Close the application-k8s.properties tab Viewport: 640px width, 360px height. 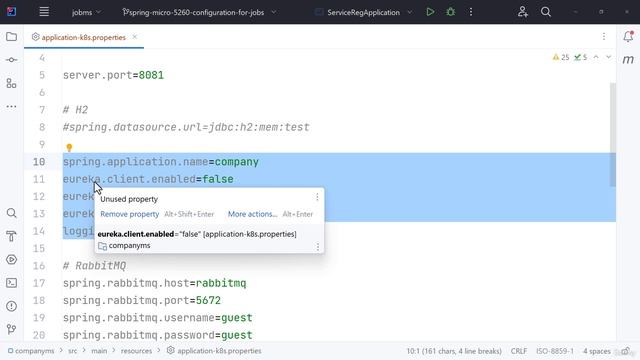[134, 37]
